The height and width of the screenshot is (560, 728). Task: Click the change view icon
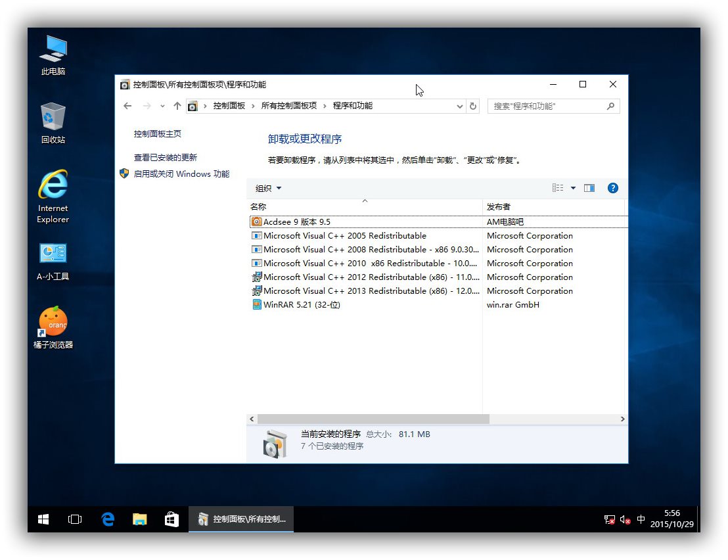click(x=558, y=187)
